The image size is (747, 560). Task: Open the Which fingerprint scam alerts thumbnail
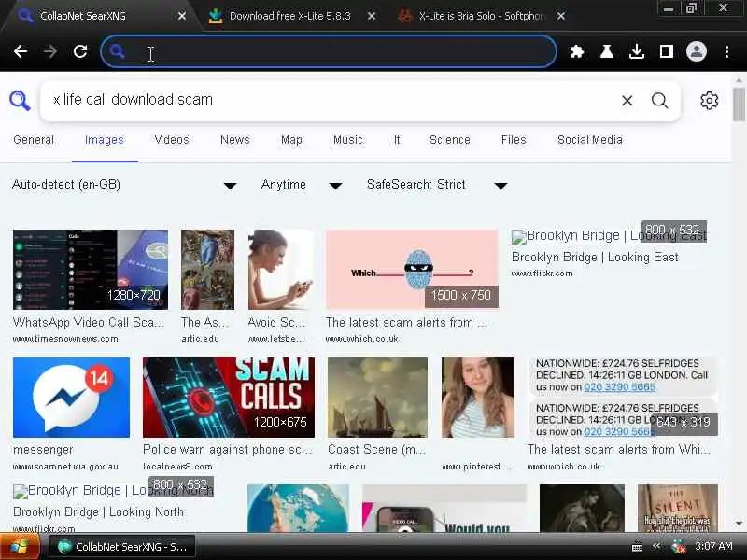(x=412, y=270)
